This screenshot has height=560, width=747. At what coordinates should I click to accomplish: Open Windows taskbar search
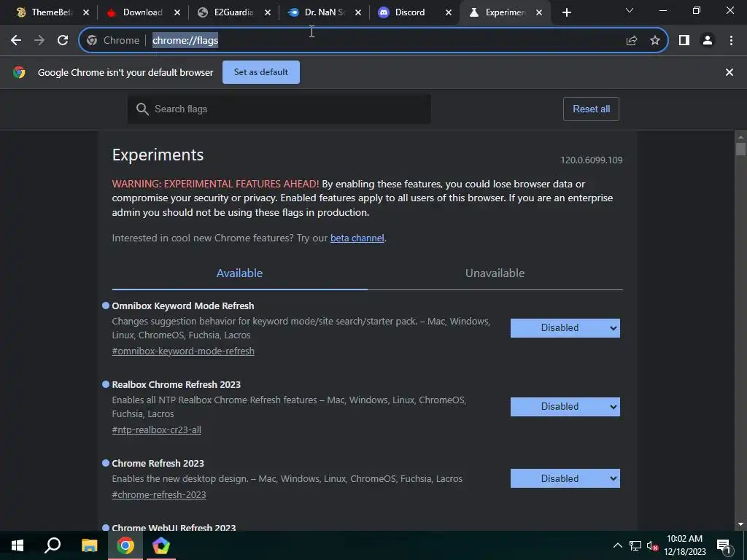pyautogui.click(x=53, y=545)
